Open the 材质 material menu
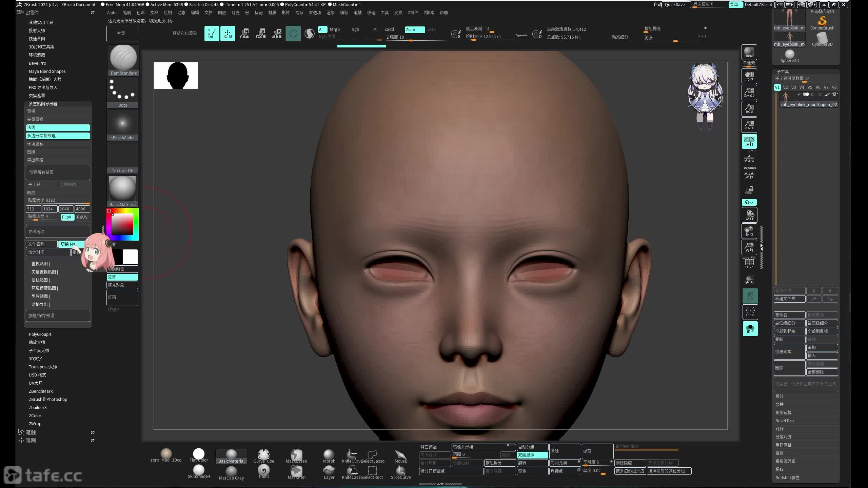 tap(272, 13)
